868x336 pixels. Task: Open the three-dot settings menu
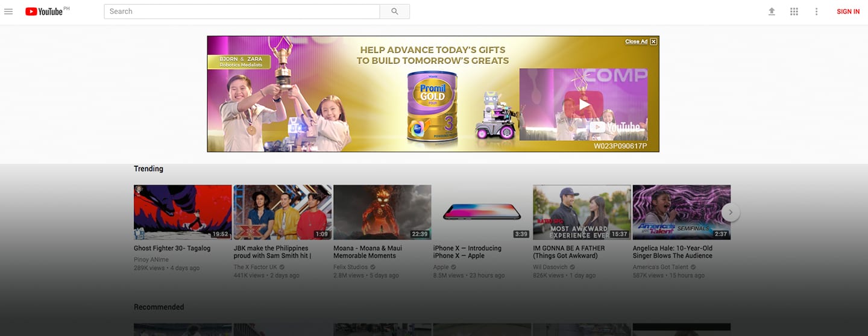tap(817, 11)
